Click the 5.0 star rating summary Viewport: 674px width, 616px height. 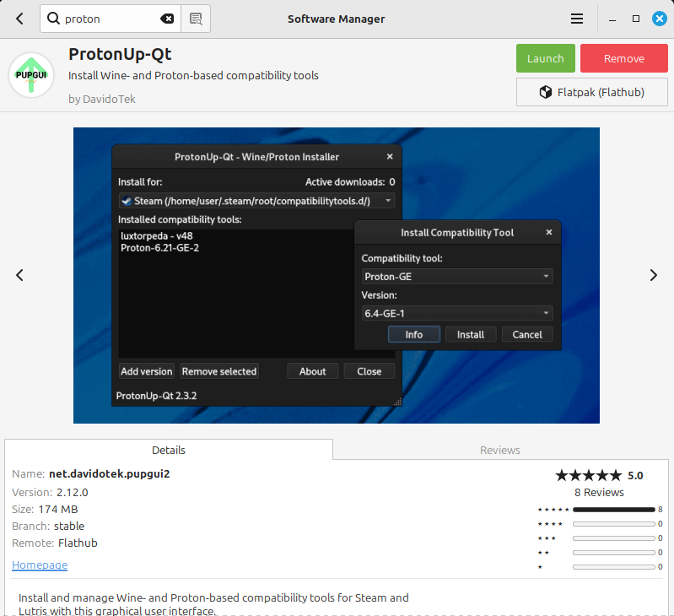click(599, 475)
